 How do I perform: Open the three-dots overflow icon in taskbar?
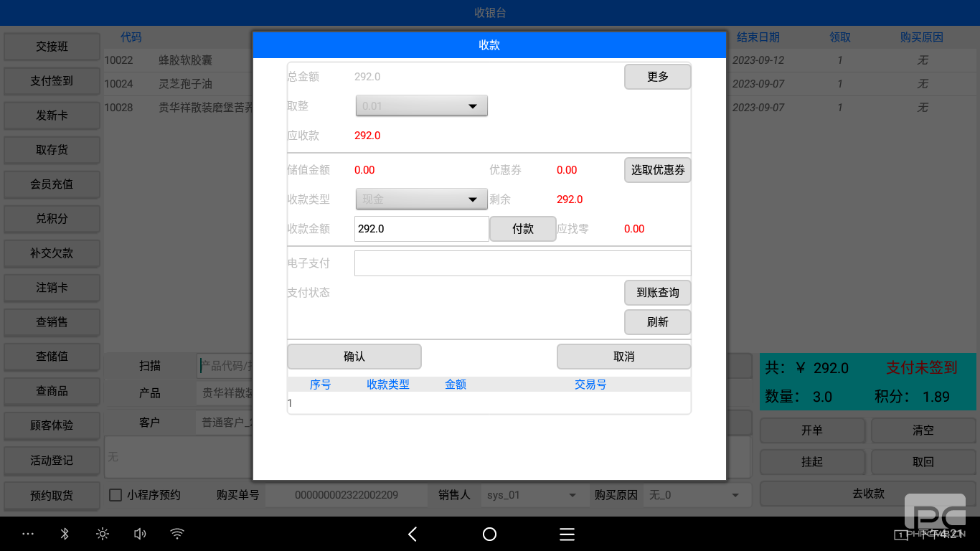pos(28,534)
